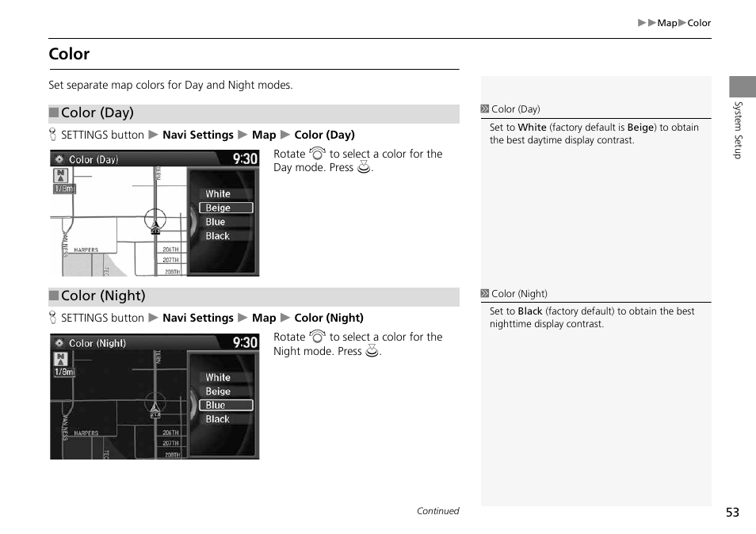Click page number 53
The height and width of the screenshot is (534, 756).
[732, 513]
